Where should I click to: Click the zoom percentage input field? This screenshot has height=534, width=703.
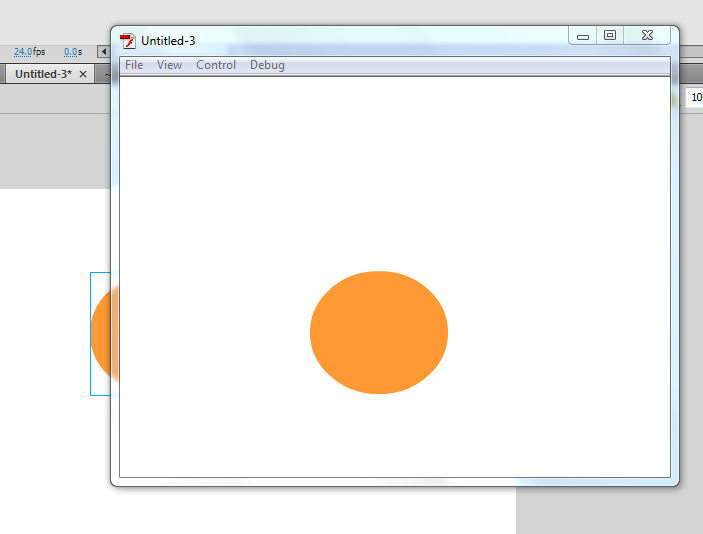[x=694, y=97]
